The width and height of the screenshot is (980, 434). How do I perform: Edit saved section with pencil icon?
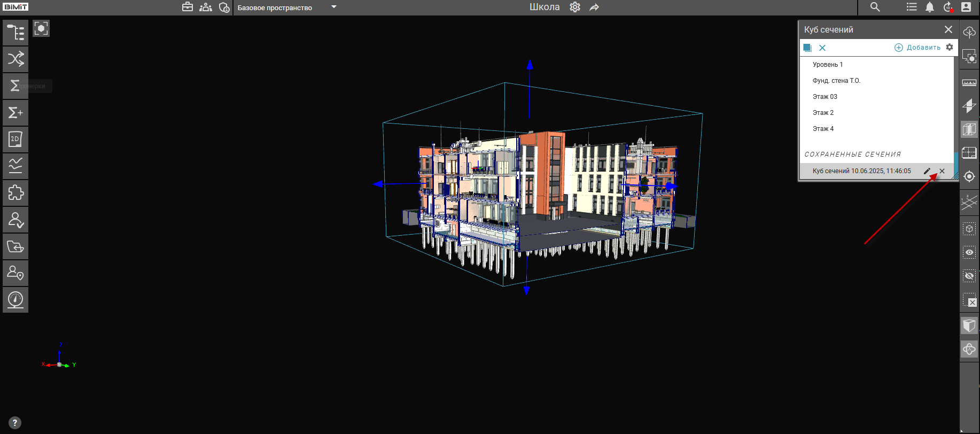[x=927, y=171]
